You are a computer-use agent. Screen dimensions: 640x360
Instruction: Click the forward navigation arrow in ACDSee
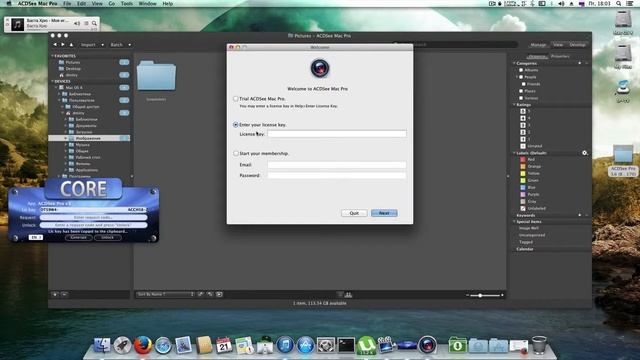coord(62,44)
